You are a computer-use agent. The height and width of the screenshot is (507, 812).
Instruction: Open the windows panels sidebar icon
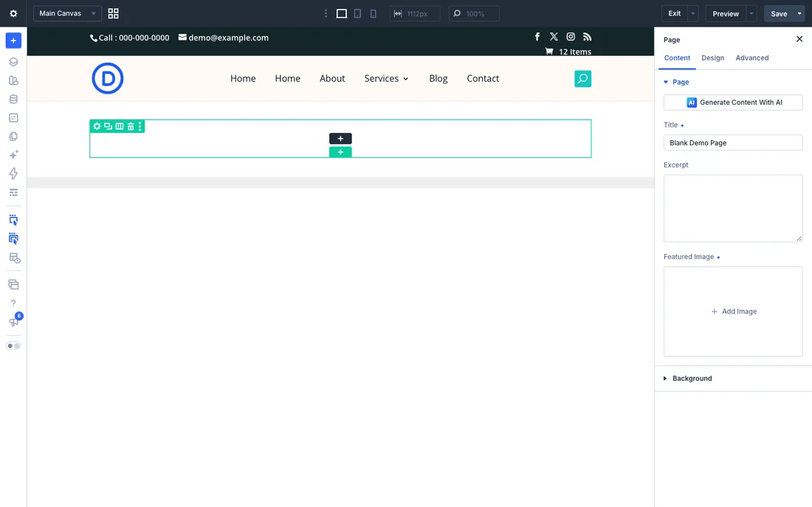pyautogui.click(x=13, y=284)
